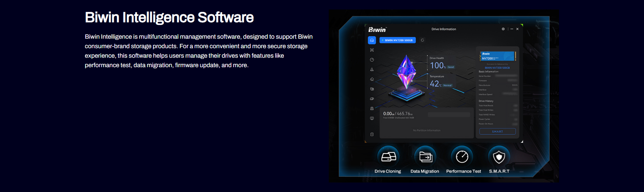Select the Drive Information sidebar icon
The width and height of the screenshot is (644, 192).
[372, 40]
